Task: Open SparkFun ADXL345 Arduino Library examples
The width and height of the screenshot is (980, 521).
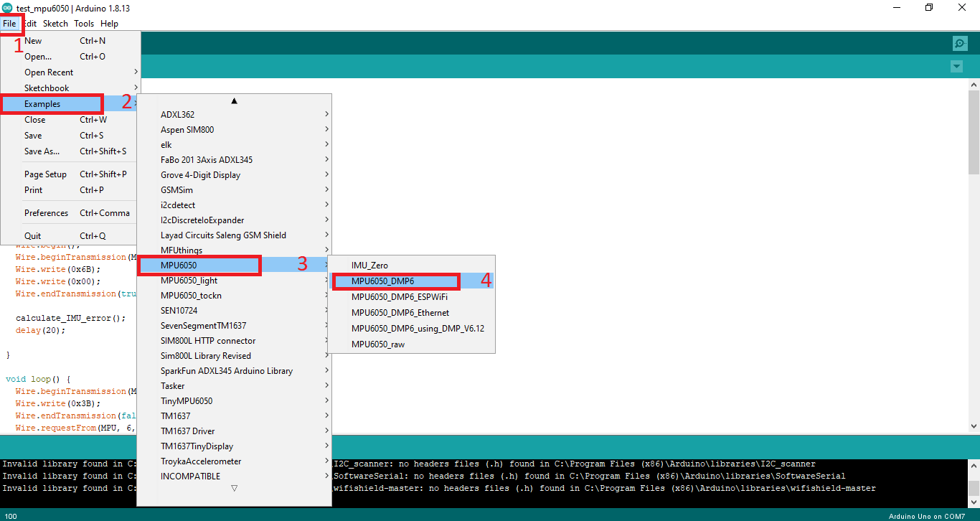Action: (x=234, y=371)
